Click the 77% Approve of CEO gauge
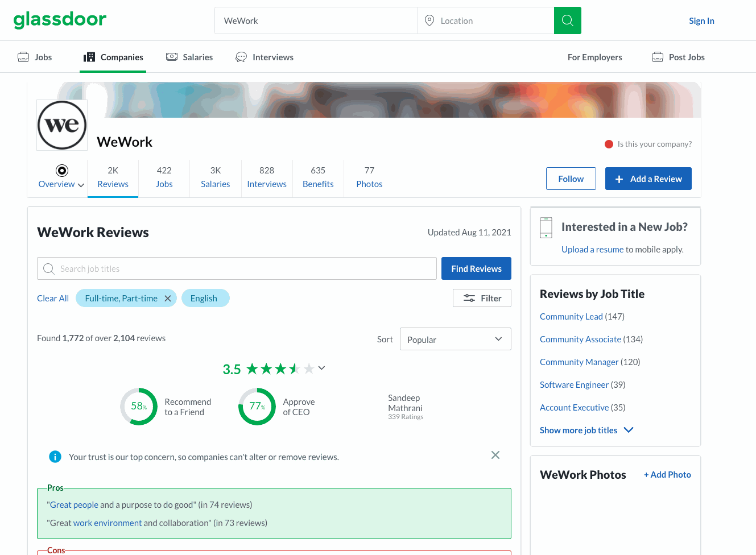Screen dimensions: 756x555 click(257, 407)
